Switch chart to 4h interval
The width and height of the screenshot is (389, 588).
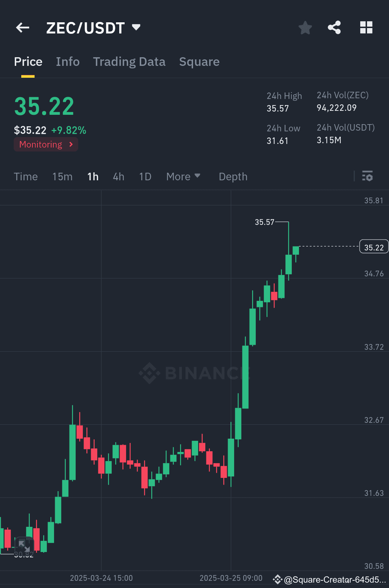(118, 176)
